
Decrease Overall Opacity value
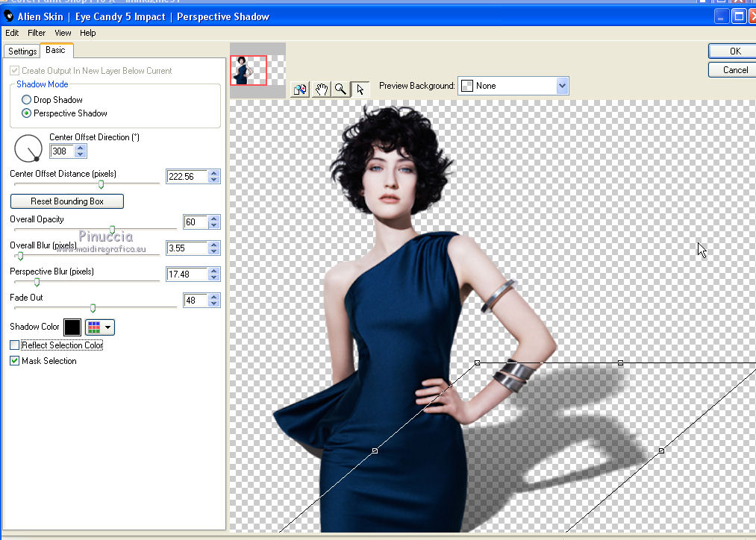pos(214,225)
